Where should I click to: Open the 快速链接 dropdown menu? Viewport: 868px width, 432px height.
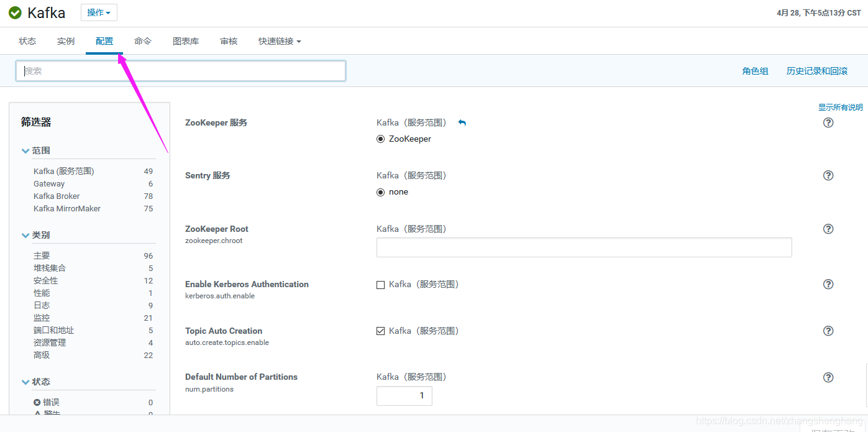tap(280, 41)
